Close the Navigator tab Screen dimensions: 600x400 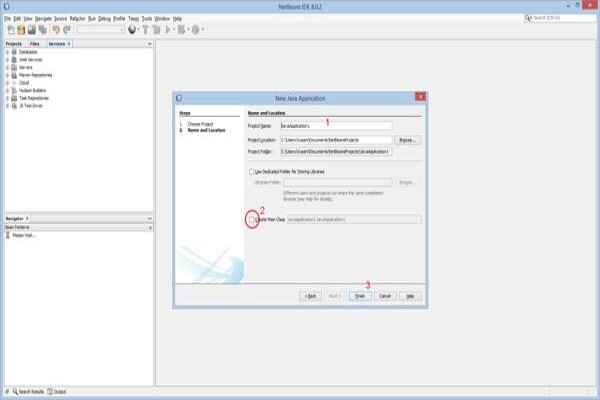(27, 219)
